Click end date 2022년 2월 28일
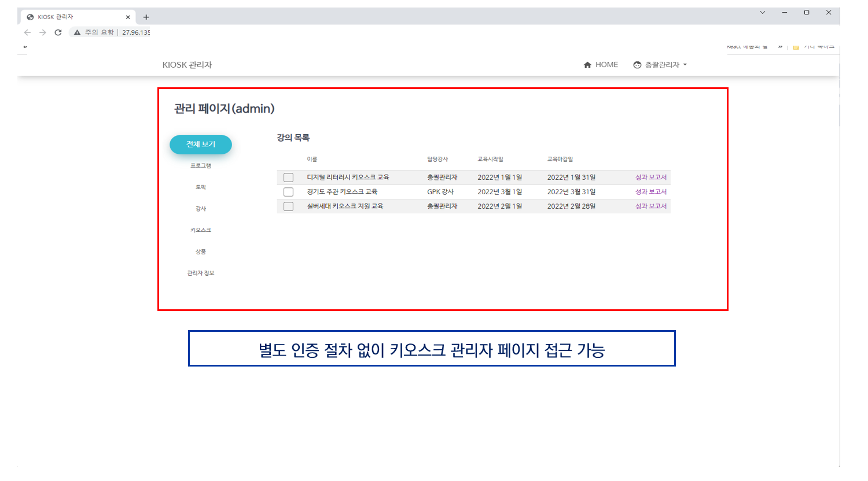The image size is (868, 481). point(571,206)
